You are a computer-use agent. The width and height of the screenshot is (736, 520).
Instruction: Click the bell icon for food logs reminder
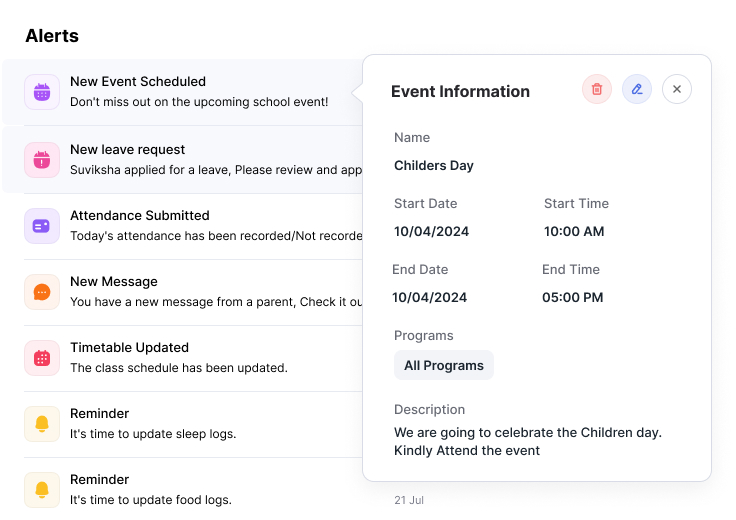pos(42,489)
